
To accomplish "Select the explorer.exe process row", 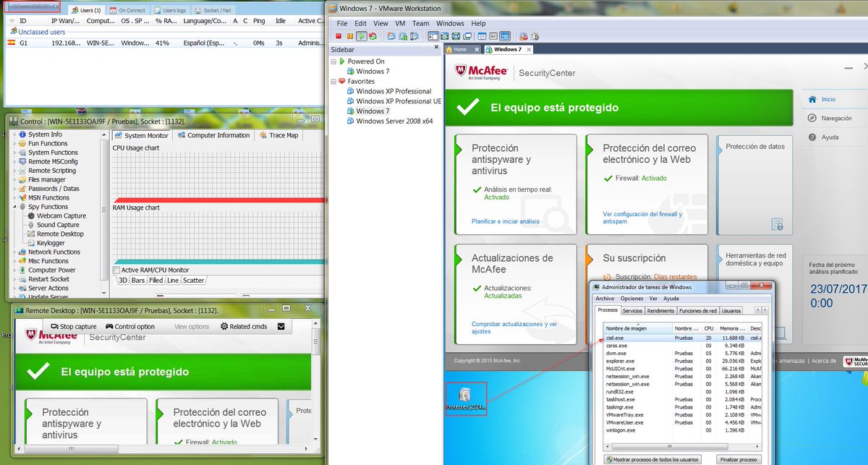I will tap(683, 360).
